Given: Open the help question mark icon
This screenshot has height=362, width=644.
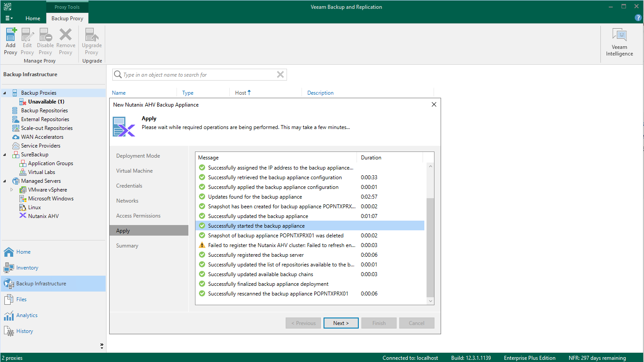Looking at the screenshot, I should (x=638, y=18).
